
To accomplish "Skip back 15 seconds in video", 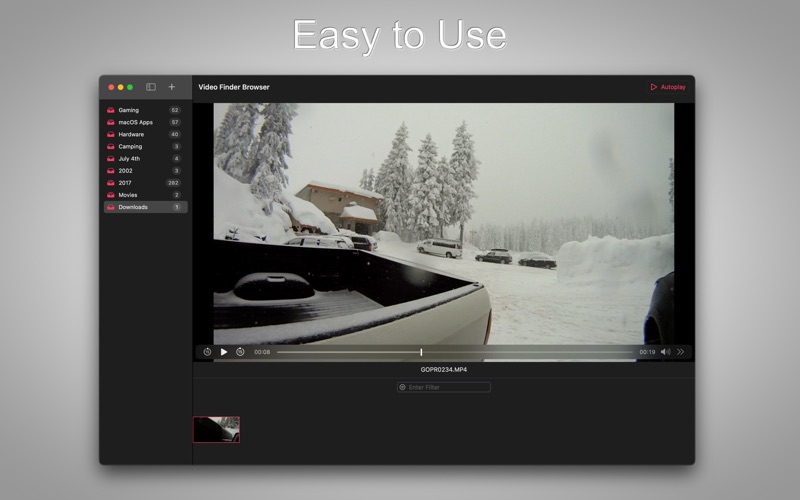I will [207, 352].
